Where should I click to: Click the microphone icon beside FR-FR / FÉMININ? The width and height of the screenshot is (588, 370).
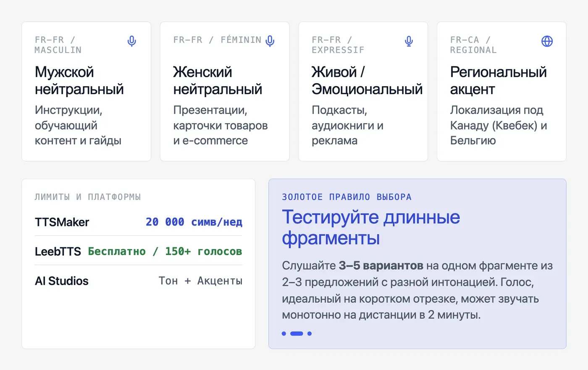point(270,41)
